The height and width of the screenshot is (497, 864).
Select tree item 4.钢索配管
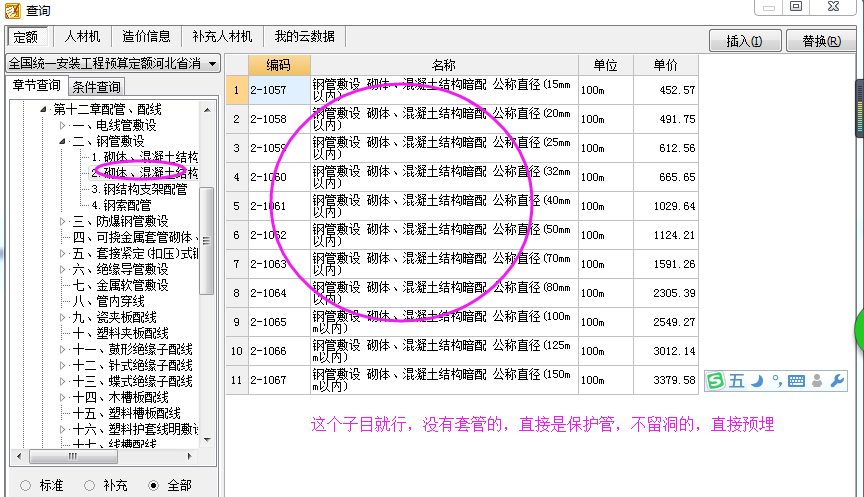121,206
